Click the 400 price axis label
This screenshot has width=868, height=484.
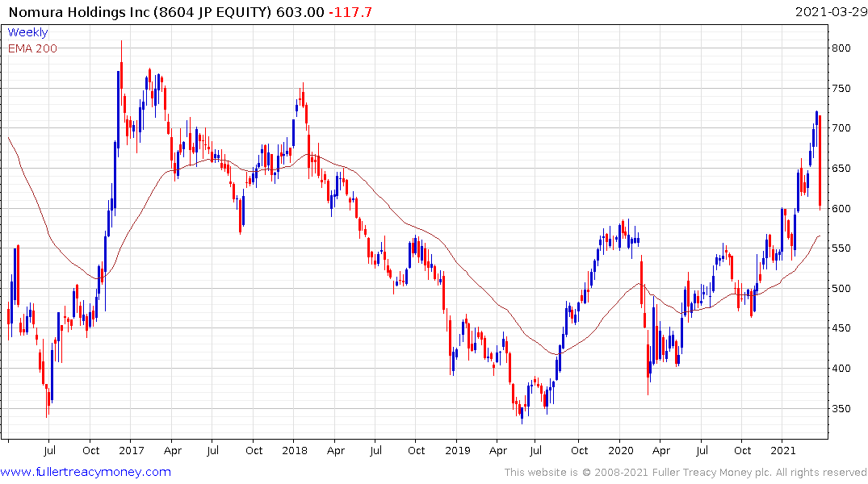(841, 369)
